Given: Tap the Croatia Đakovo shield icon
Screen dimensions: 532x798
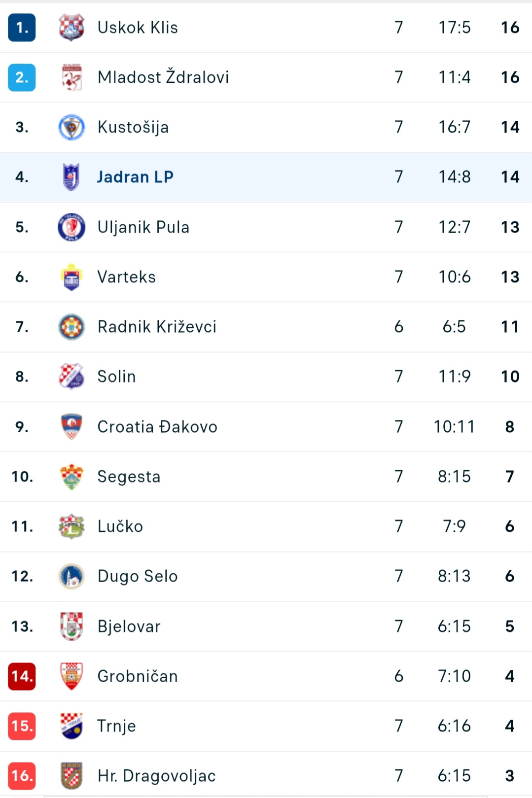Looking at the screenshot, I should tap(71, 427).
